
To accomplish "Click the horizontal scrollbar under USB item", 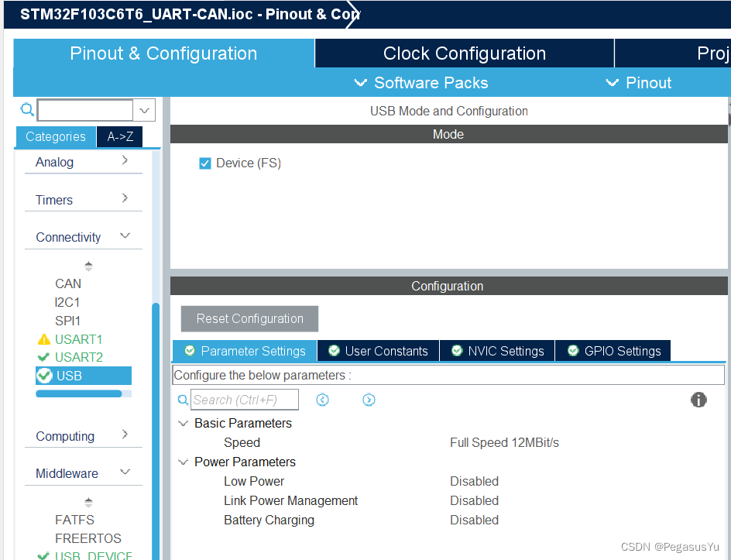I will [x=79, y=393].
